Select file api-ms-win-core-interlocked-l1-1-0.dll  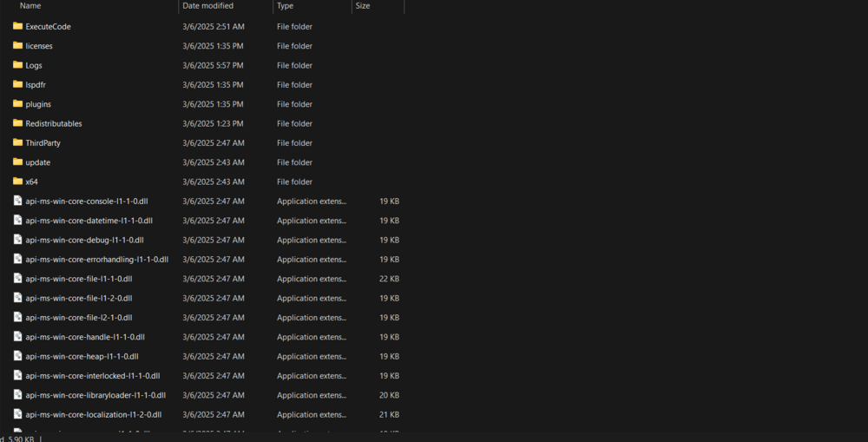coord(93,375)
